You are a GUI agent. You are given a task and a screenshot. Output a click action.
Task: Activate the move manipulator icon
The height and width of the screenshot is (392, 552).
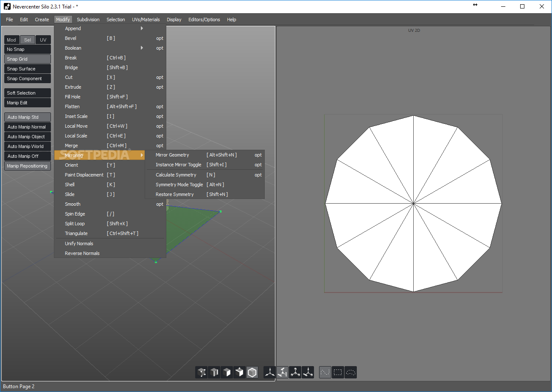point(269,372)
